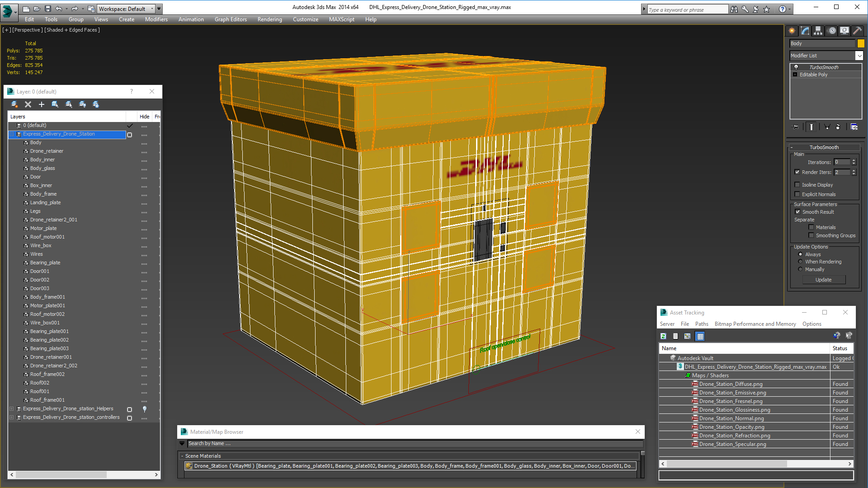Screen dimensions: 868x488
Task: Increase Iterations spinner value
Action: [x=854, y=160]
